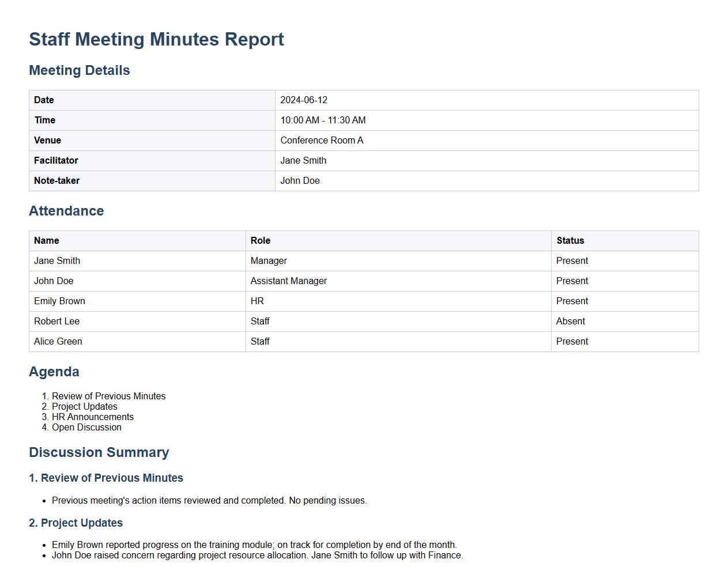The image size is (728, 567).
Task: Click agenda item Review of Previous Minutes
Action: (x=108, y=396)
